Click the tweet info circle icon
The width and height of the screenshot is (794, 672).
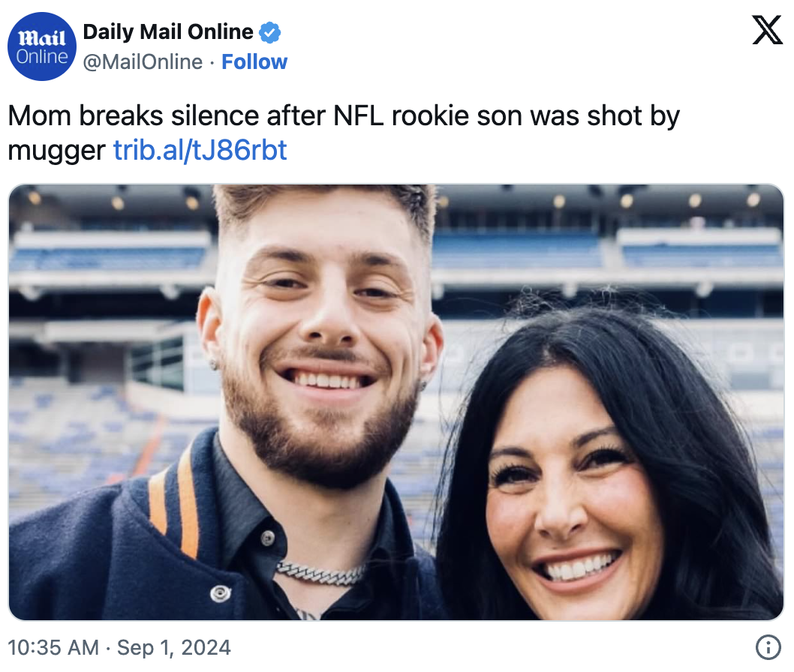tap(767, 646)
